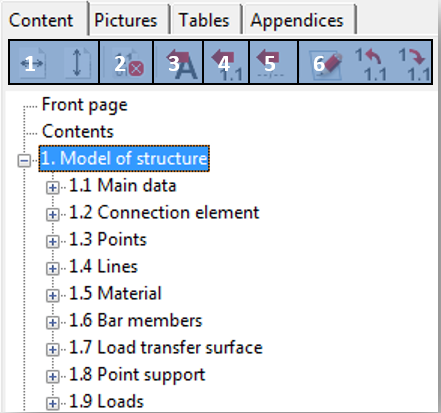Open the Appendices tab
441x413 pixels.
point(297,20)
